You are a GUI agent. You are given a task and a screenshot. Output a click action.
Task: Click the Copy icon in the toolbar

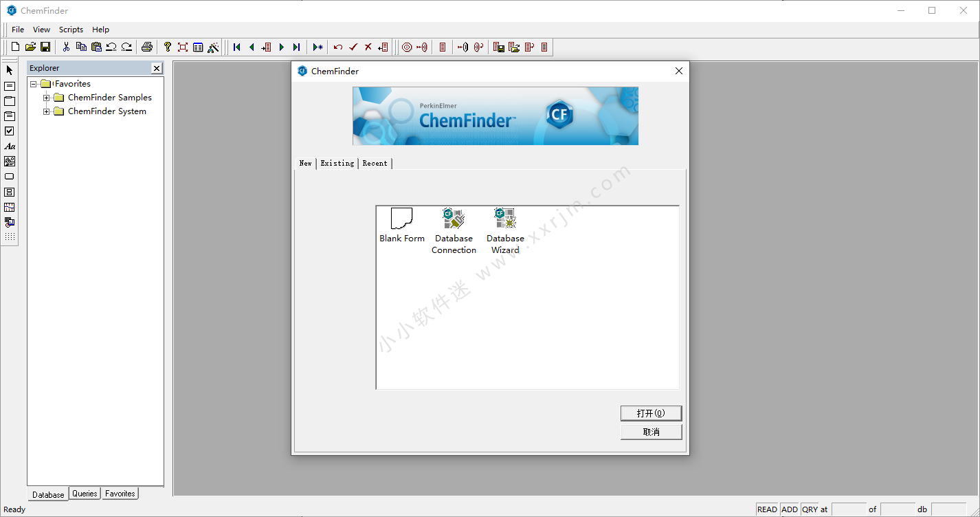pyautogui.click(x=81, y=47)
